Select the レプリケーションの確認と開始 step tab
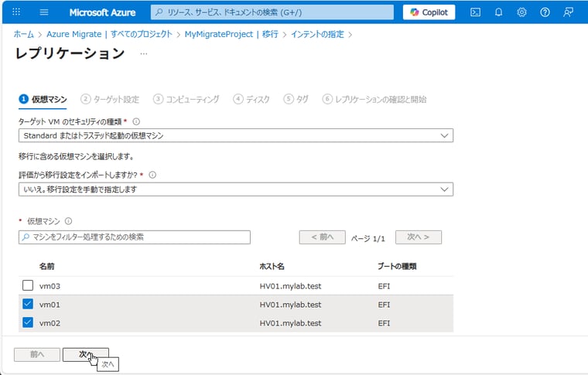The height and width of the screenshot is (375, 588). pyautogui.click(x=374, y=99)
